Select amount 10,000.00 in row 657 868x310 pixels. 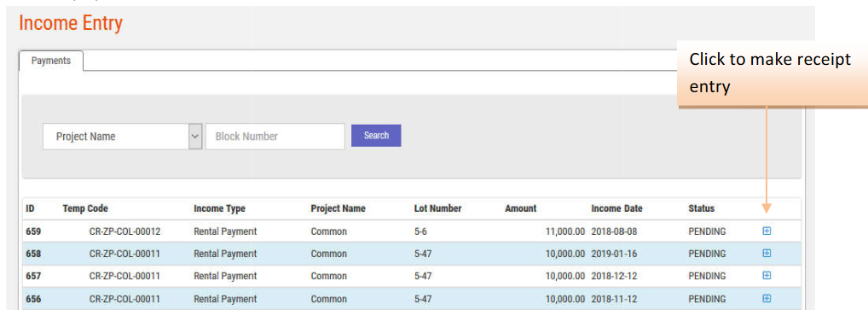[565, 276]
